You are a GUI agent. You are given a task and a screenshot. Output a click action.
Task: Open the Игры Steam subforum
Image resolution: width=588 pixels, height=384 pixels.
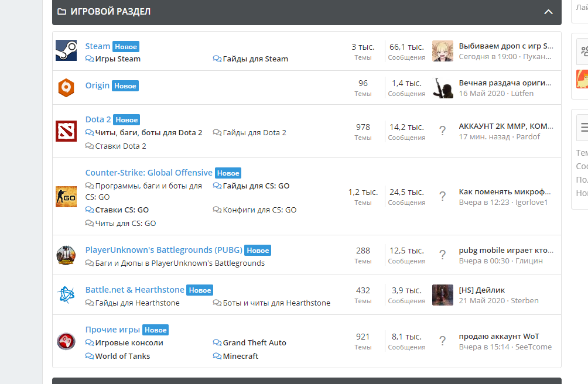pos(118,59)
